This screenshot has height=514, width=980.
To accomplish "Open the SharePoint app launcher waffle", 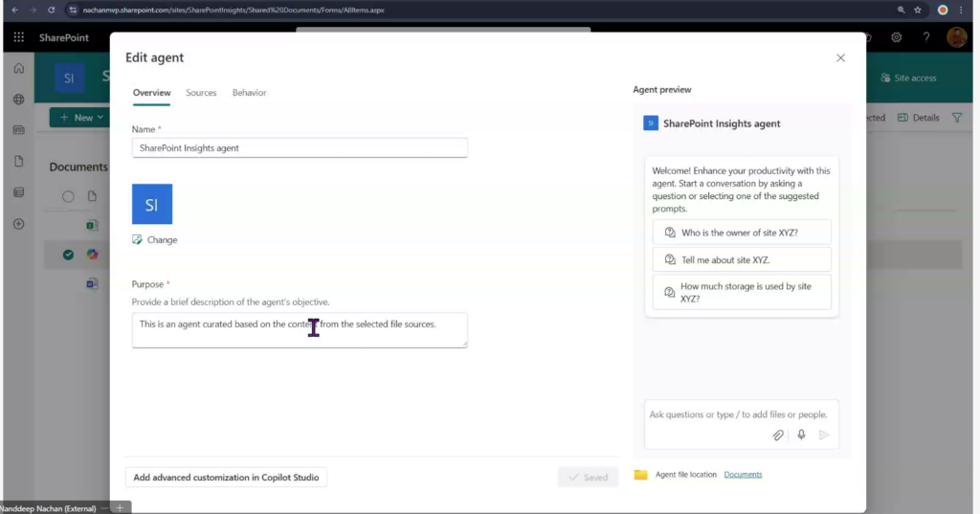I will click(x=19, y=37).
